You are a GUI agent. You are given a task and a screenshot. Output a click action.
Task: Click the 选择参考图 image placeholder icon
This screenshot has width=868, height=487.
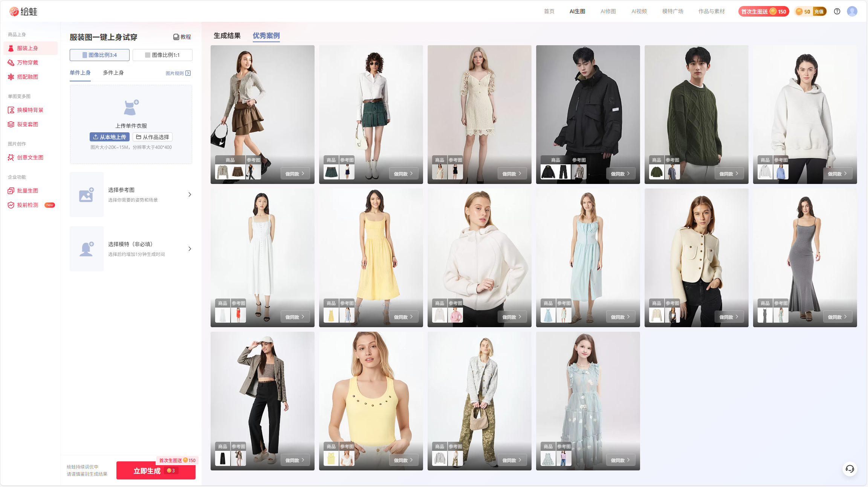coord(87,194)
